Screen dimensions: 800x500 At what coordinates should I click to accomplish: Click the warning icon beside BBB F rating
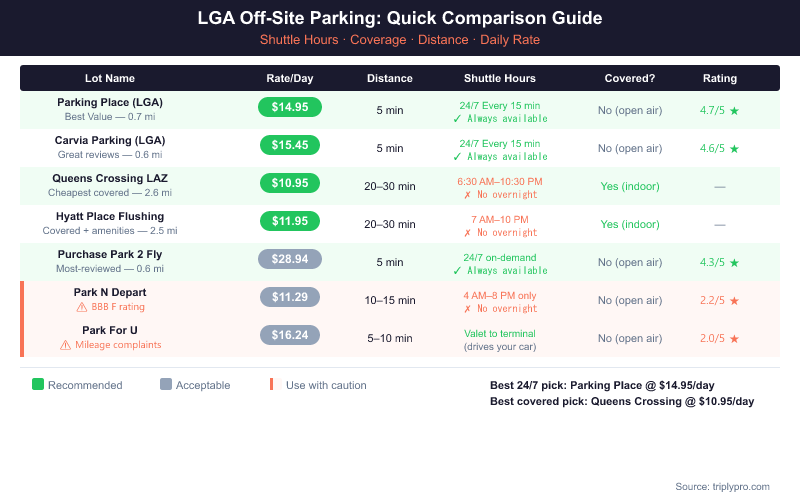pos(82,307)
